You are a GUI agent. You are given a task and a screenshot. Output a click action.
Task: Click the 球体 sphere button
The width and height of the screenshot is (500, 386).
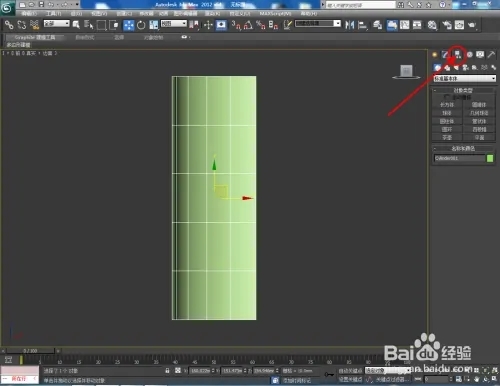447,113
